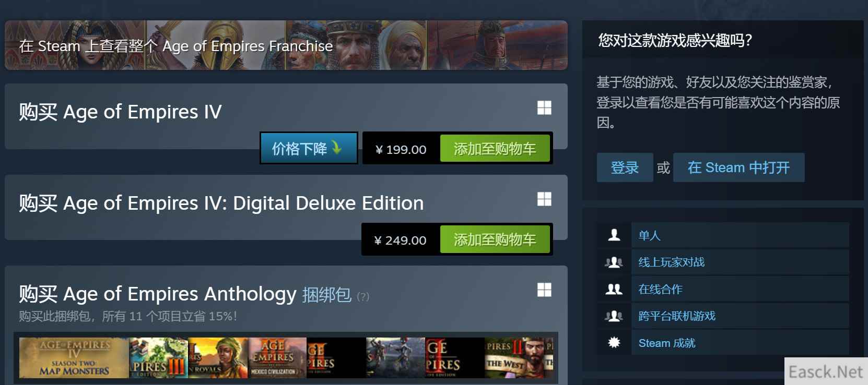Image resolution: width=868 pixels, height=385 pixels.
Task: Click the online co-op icon
Action: click(x=614, y=289)
